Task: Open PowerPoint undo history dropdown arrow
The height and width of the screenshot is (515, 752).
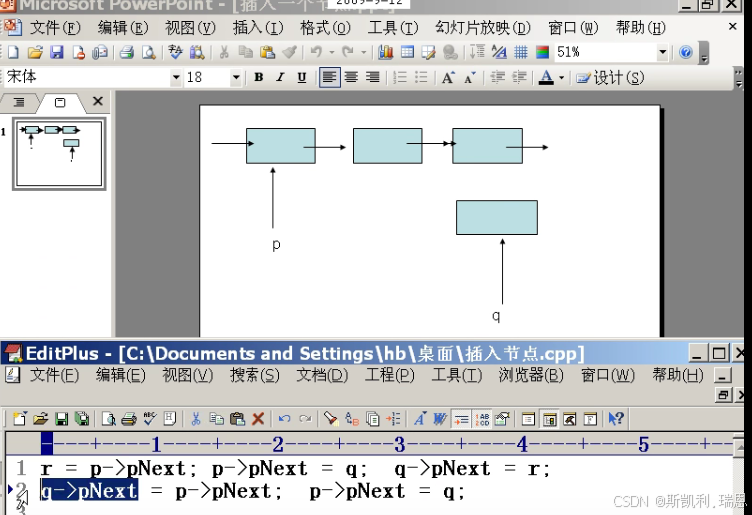Action: pyautogui.click(x=332, y=52)
